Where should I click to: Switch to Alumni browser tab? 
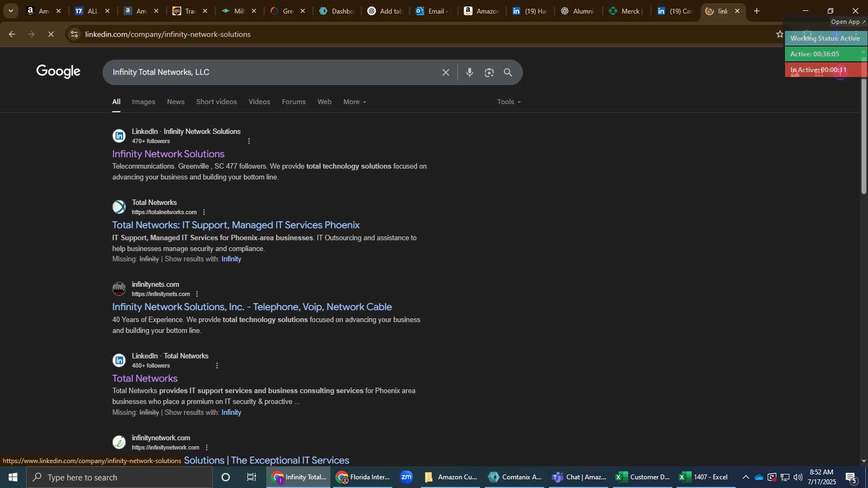coord(578,11)
